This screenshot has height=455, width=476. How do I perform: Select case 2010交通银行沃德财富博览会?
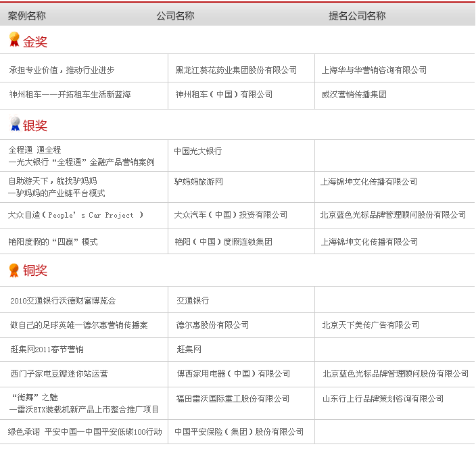click(x=63, y=301)
